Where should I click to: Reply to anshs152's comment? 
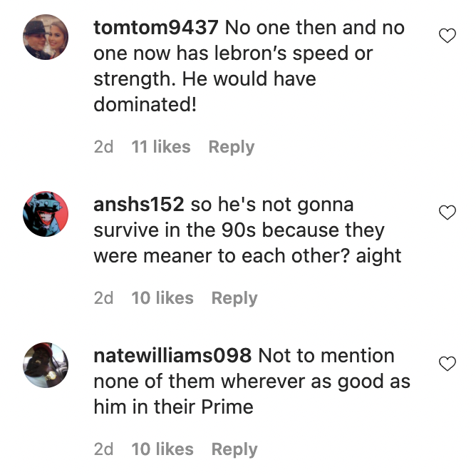pyautogui.click(x=234, y=298)
